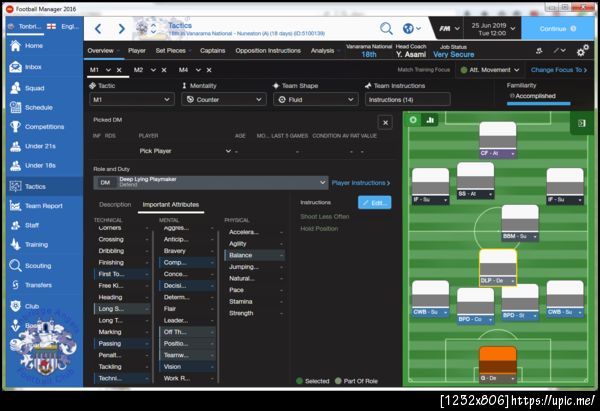The image size is (600, 411).
Task: Toggle the Flair attribute
Action: point(187,309)
